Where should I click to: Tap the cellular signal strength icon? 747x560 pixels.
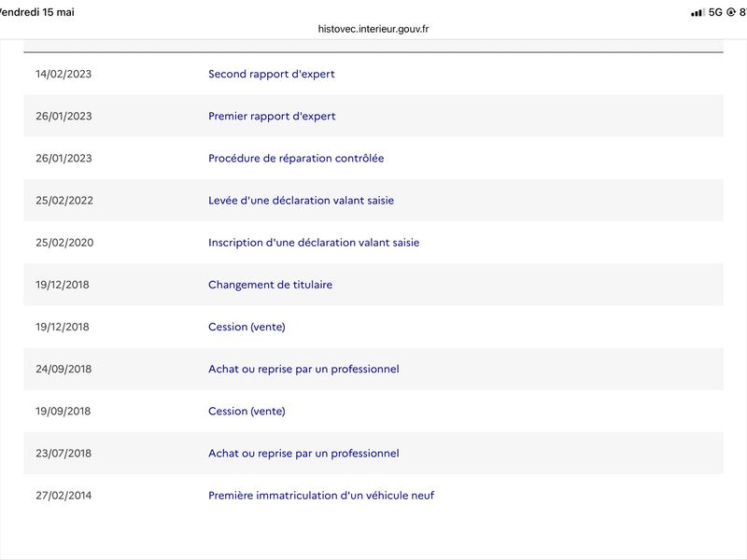(x=698, y=12)
